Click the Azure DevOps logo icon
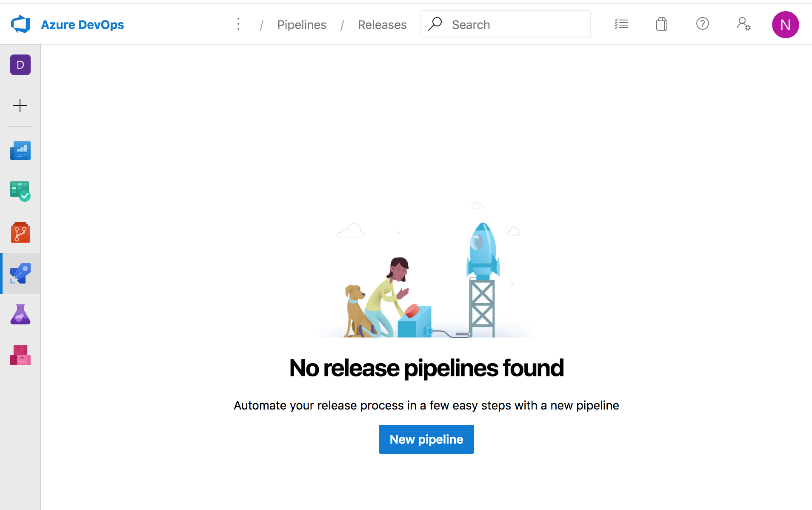Screen dimensions: 812x510 [20, 24]
